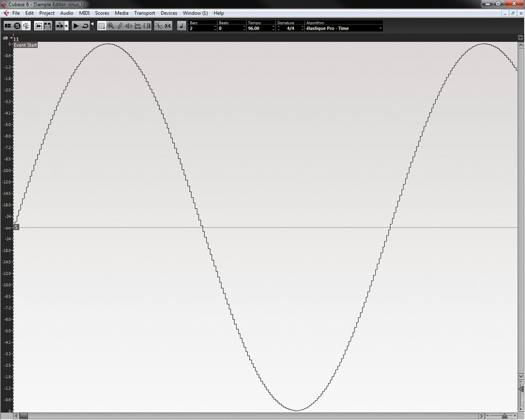Toggle Musical Mode note button
The height and width of the screenshot is (420, 525).
click(181, 26)
